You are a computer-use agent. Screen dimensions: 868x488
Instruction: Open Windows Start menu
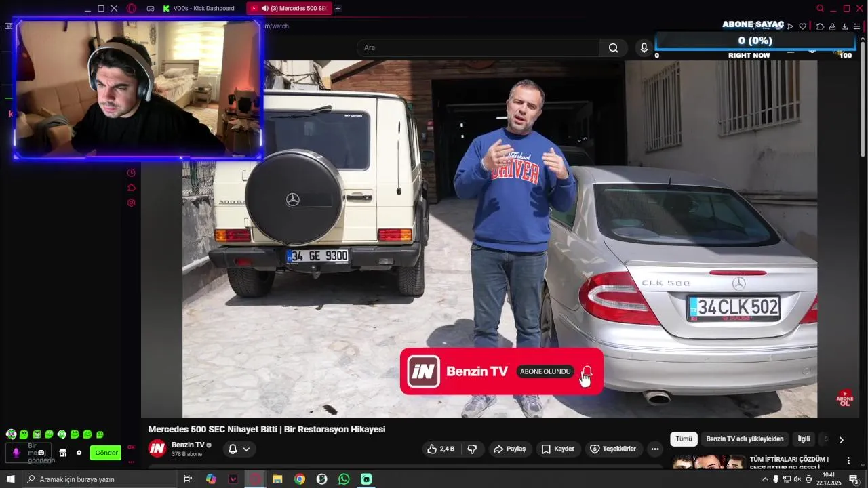click(11, 479)
